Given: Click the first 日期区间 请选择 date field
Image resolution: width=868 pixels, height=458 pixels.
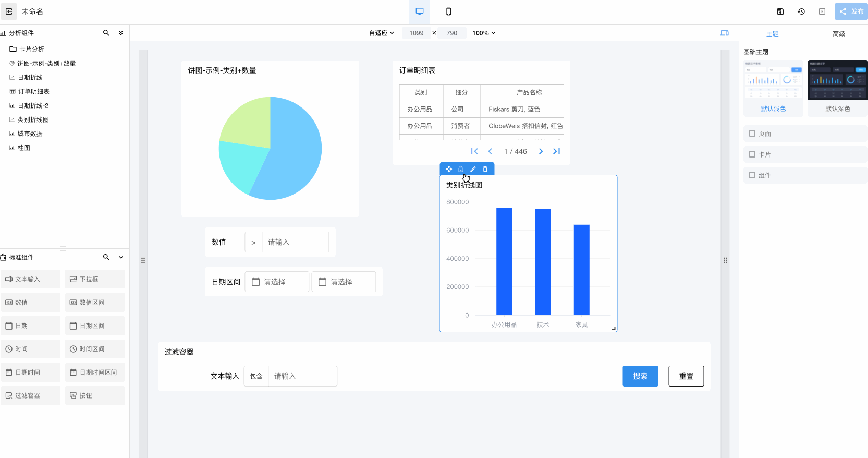Looking at the screenshot, I should [277, 282].
